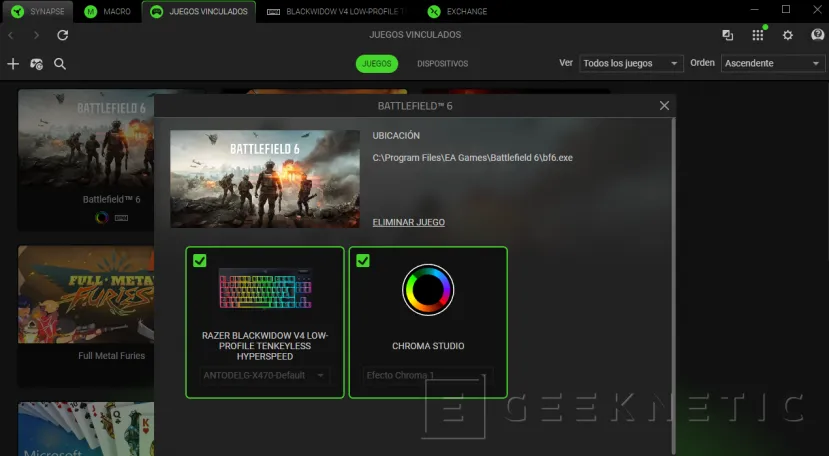
Task: Click the Chroma Studio card label
Action: click(x=428, y=346)
